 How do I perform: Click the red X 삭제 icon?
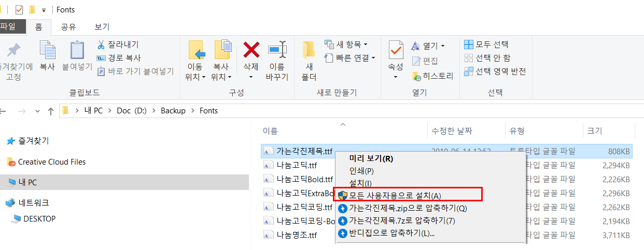point(251,50)
